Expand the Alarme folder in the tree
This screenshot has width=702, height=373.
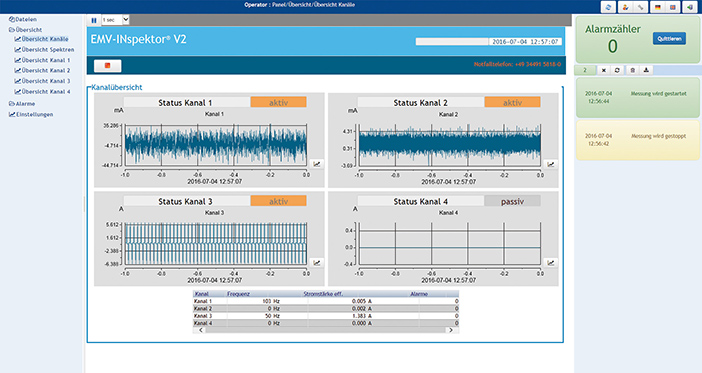[x=22, y=103]
